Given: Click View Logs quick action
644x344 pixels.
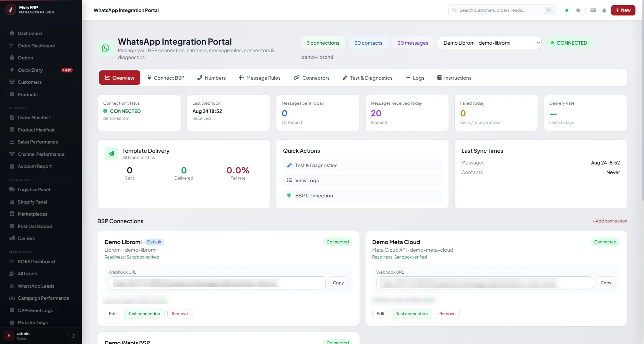Looking at the screenshot, I should 362,181.
